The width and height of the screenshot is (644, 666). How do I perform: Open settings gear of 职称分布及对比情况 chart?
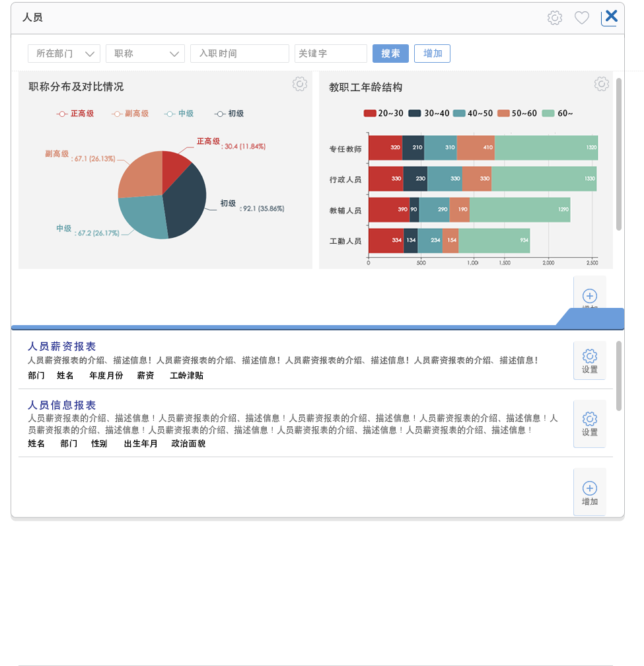pyautogui.click(x=300, y=84)
